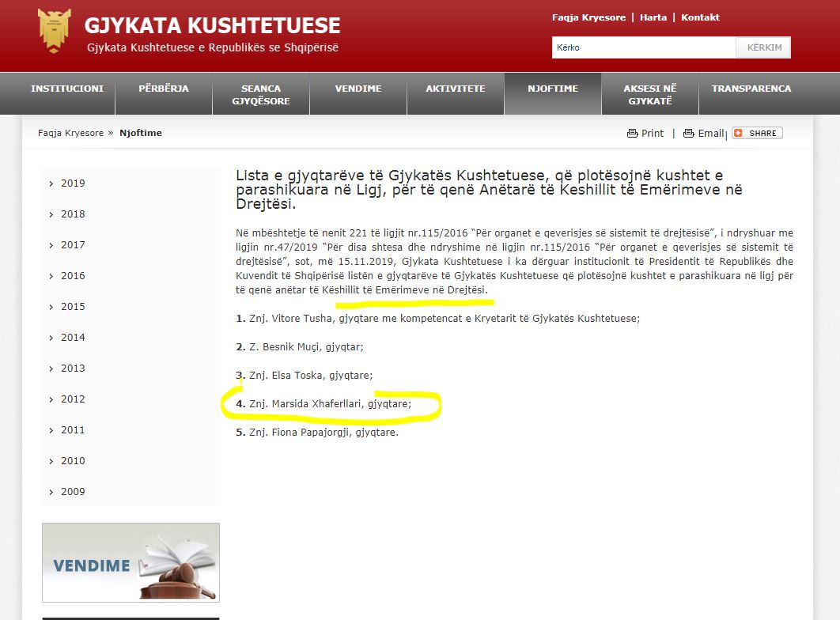The image size is (840, 620).
Task: Follow the Harta link in header
Action: point(653,17)
